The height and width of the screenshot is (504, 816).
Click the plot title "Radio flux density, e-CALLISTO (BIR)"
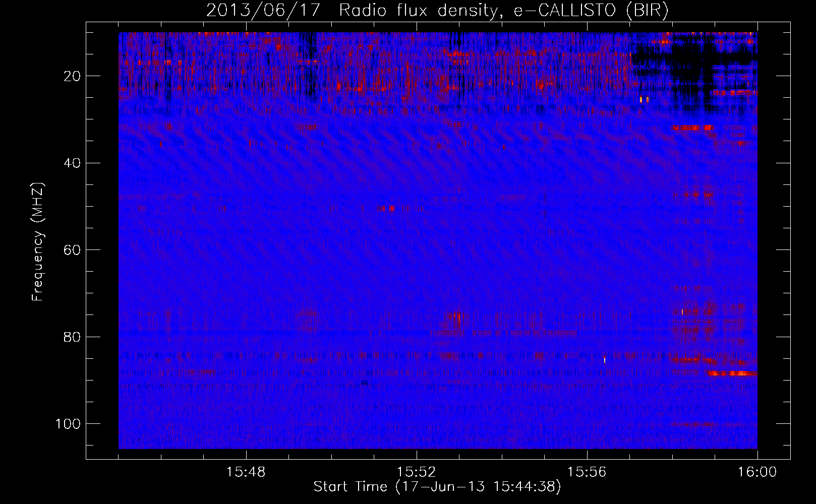point(504,11)
